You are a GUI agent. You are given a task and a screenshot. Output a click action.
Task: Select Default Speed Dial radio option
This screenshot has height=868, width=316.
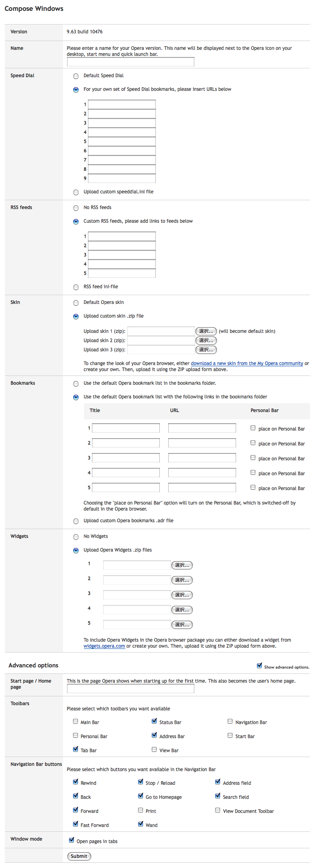coord(76,76)
